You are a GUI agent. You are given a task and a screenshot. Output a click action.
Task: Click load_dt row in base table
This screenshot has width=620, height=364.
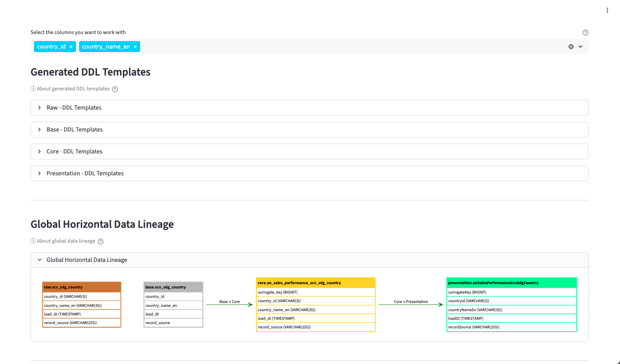(x=173, y=314)
